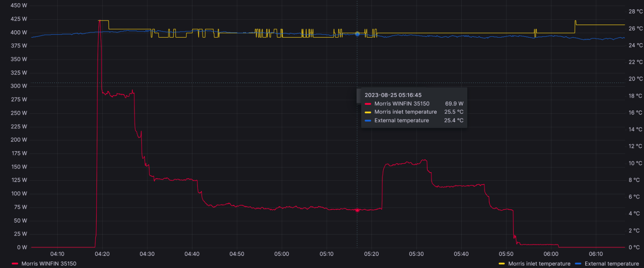Image resolution: width=644 pixels, height=268 pixels.
Task: Click tooltip row Morris WINFIN 35150
Action: click(414, 104)
